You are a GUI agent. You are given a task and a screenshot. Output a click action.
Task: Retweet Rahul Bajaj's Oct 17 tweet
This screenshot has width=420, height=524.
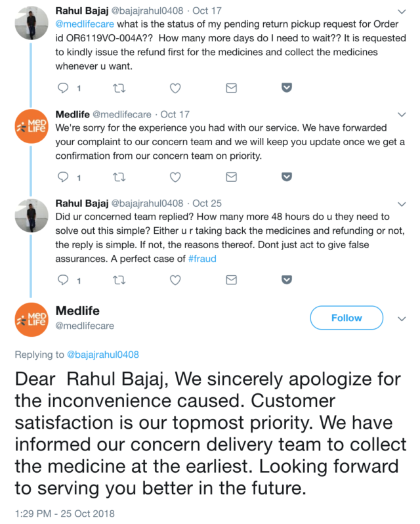tap(119, 87)
